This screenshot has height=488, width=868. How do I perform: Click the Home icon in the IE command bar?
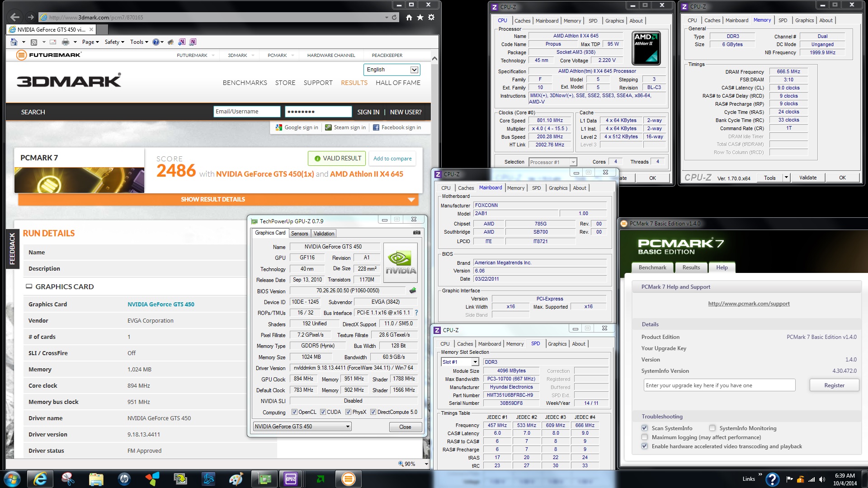(14, 42)
